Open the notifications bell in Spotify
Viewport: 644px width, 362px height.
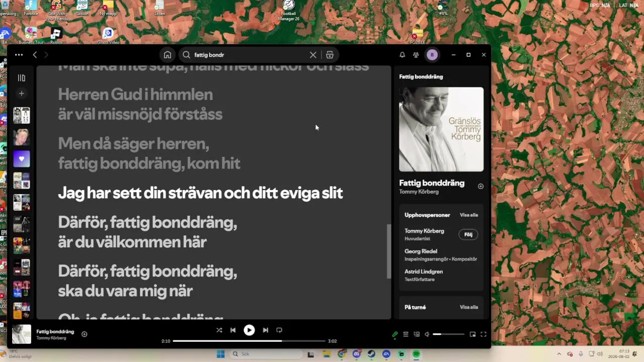coord(402,55)
